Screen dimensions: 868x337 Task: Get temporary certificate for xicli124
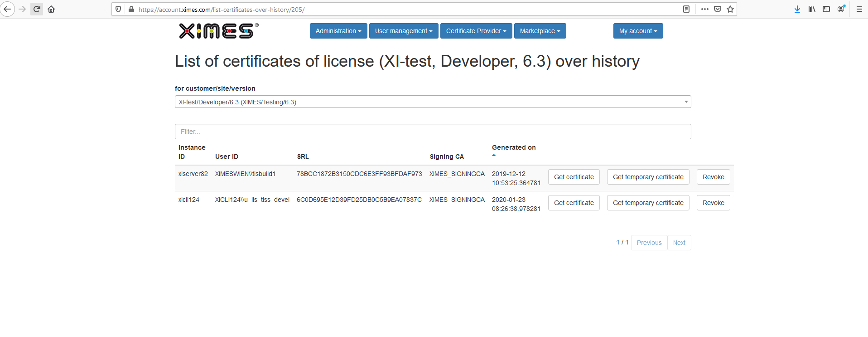648,203
